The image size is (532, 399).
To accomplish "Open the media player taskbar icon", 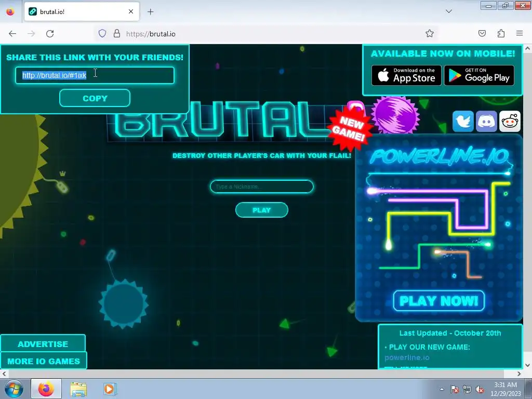I will click(110, 389).
